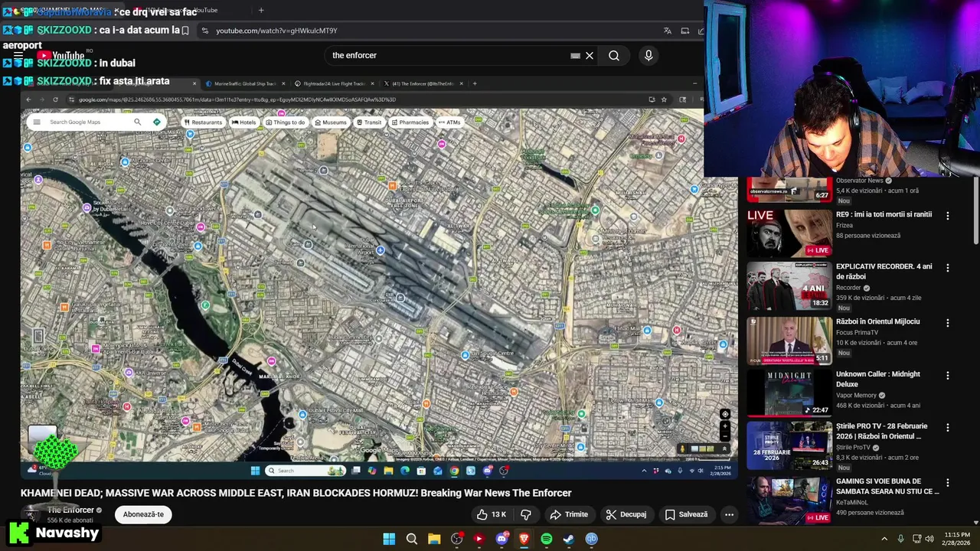Open a new browser tab with the plus button
The image size is (980, 551).
[x=261, y=10]
